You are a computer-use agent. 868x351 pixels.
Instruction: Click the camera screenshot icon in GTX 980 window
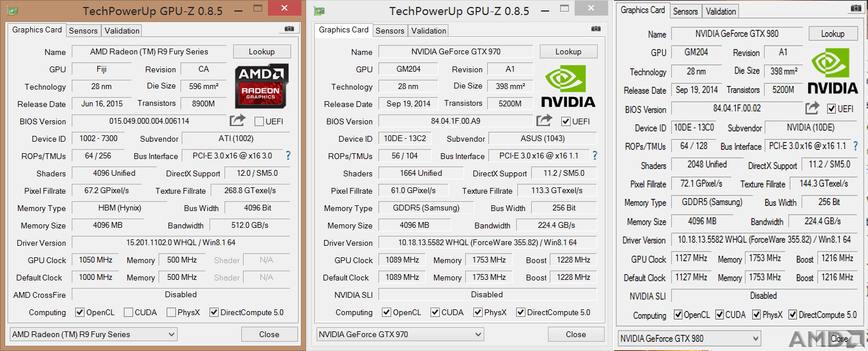(x=855, y=8)
